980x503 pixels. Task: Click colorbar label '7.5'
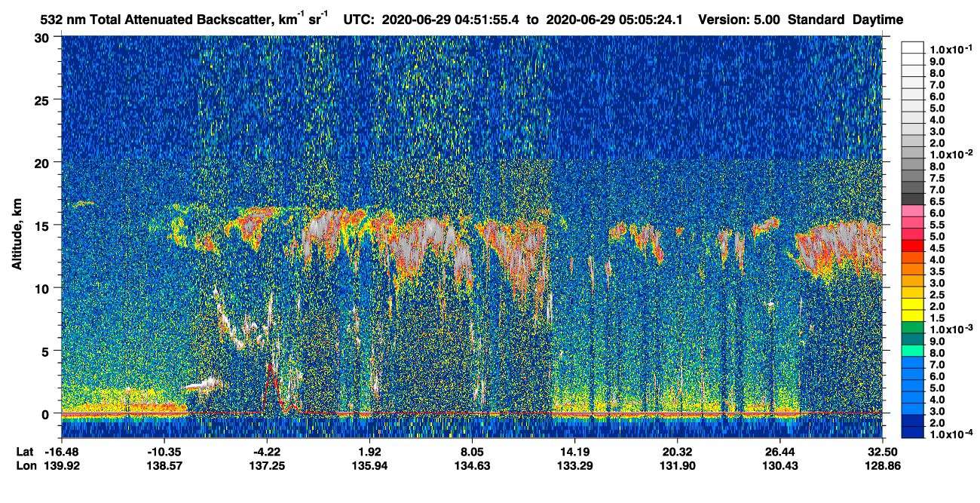pyautogui.click(x=937, y=178)
